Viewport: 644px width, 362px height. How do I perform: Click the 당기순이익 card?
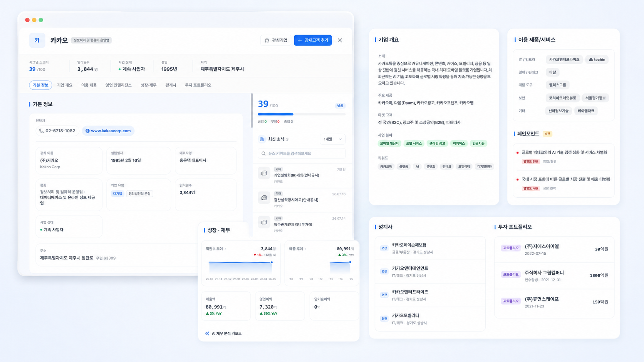click(x=334, y=306)
